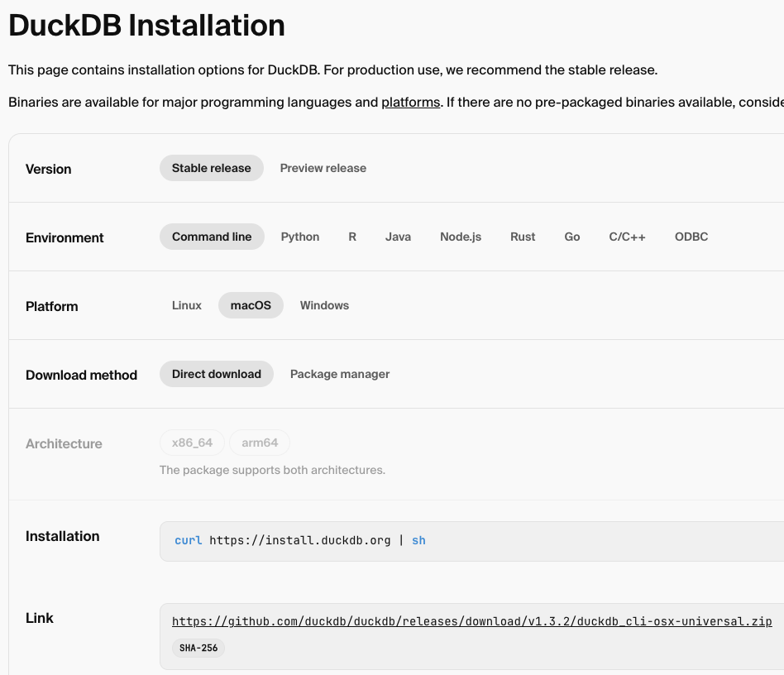Select Python environment

(300, 237)
